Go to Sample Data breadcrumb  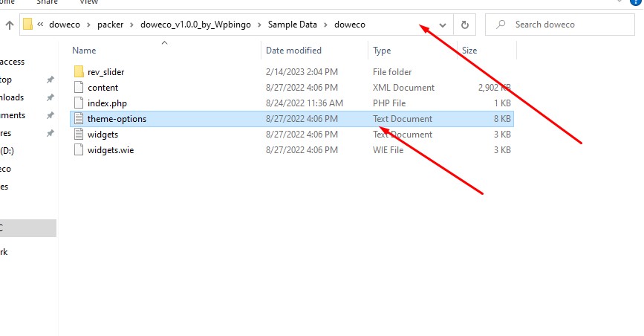(x=293, y=25)
